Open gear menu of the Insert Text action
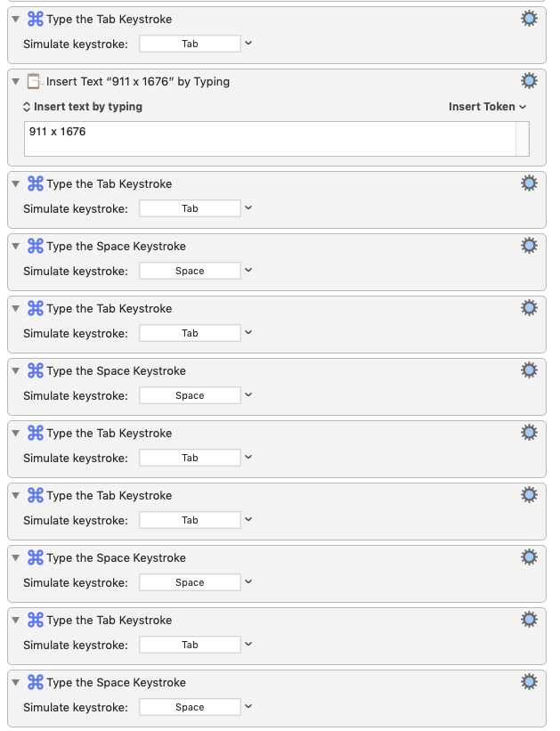 click(x=529, y=81)
